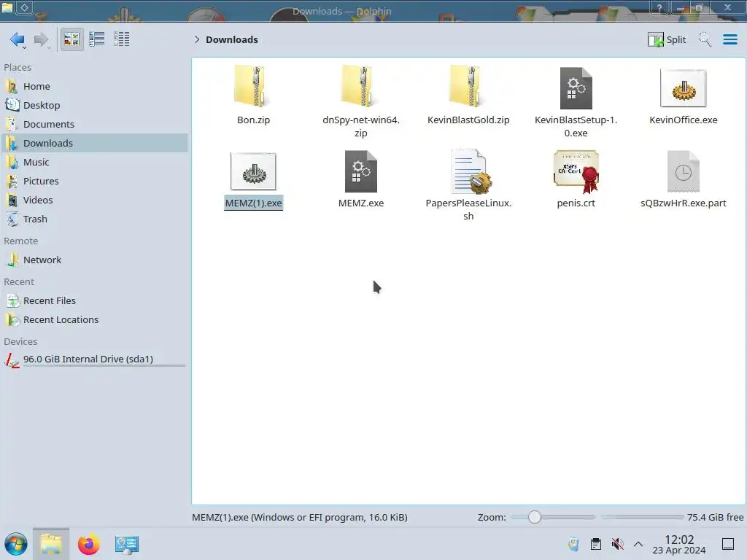Select KevinBlastGold.zip archive icon
This screenshot has width=747, height=560.
[468, 87]
